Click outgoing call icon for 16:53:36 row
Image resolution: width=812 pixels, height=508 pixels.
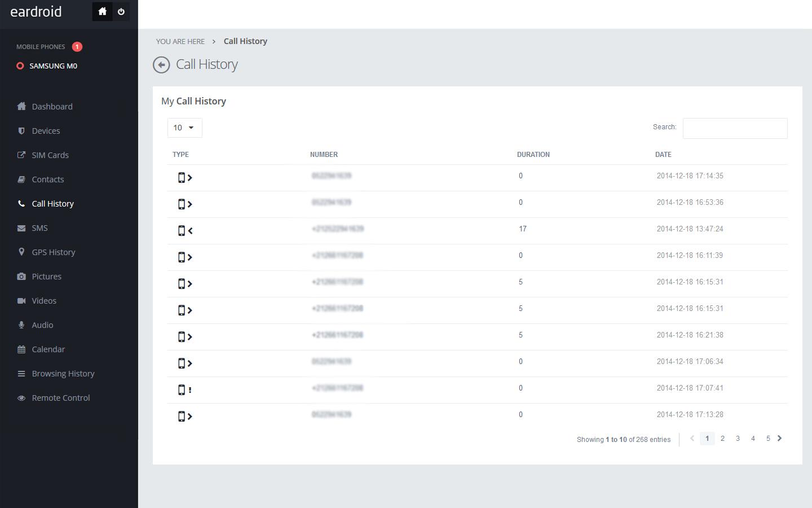(x=185, y=204)
